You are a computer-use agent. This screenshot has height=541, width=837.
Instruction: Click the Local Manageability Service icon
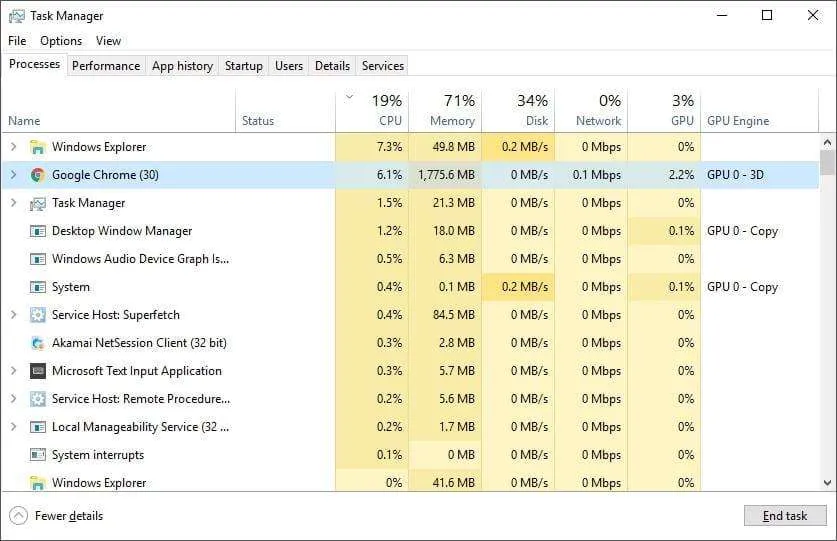pos(37,427)
